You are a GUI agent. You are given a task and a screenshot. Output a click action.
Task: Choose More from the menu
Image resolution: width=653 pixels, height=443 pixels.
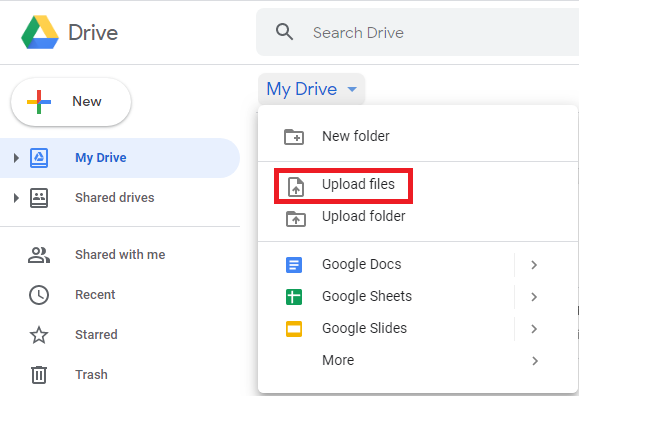418,361
